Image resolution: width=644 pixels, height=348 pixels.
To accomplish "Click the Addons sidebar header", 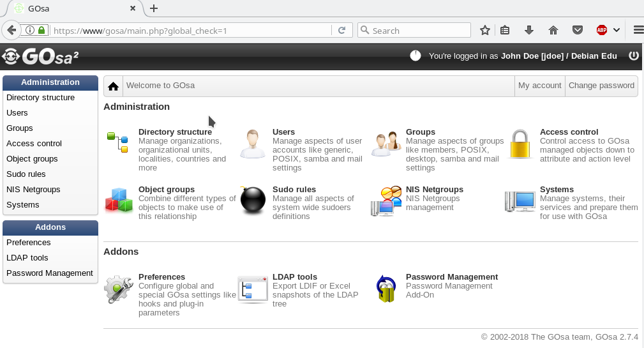I will point(50,227).
